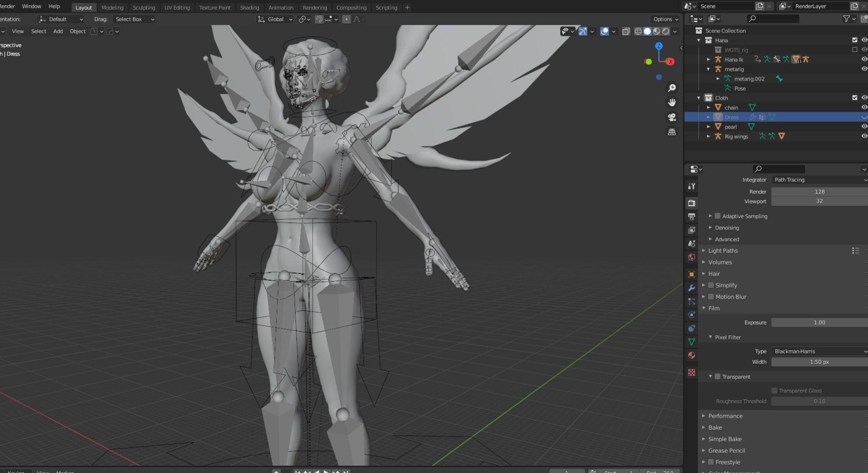The image size is (868, 473).
Task: Open the outliner filter funnel
Action: point(847,18)
